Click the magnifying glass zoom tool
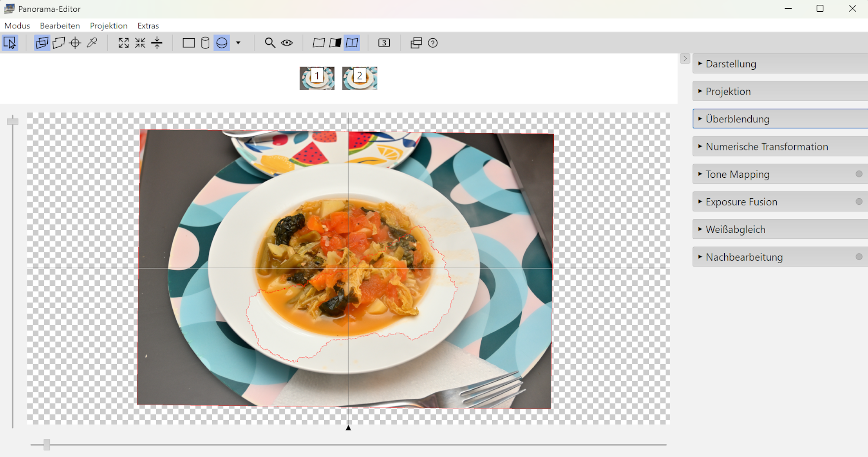The image size is (868, 457). click(x=270, y=43)
